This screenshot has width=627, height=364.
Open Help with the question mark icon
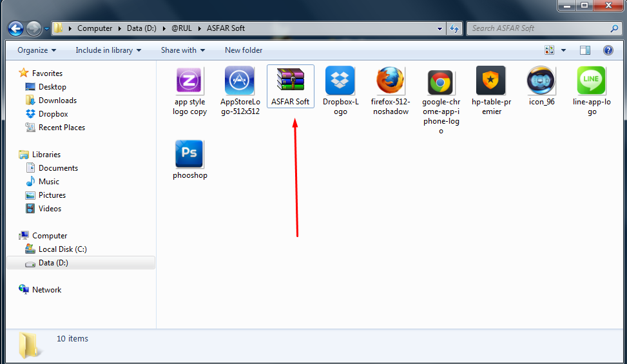[x=608, y=50]
